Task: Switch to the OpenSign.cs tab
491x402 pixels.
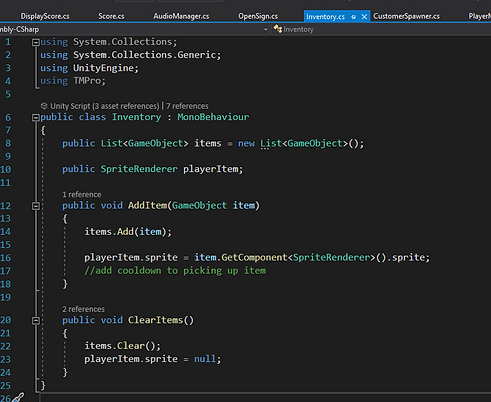Action: (258, 16)
